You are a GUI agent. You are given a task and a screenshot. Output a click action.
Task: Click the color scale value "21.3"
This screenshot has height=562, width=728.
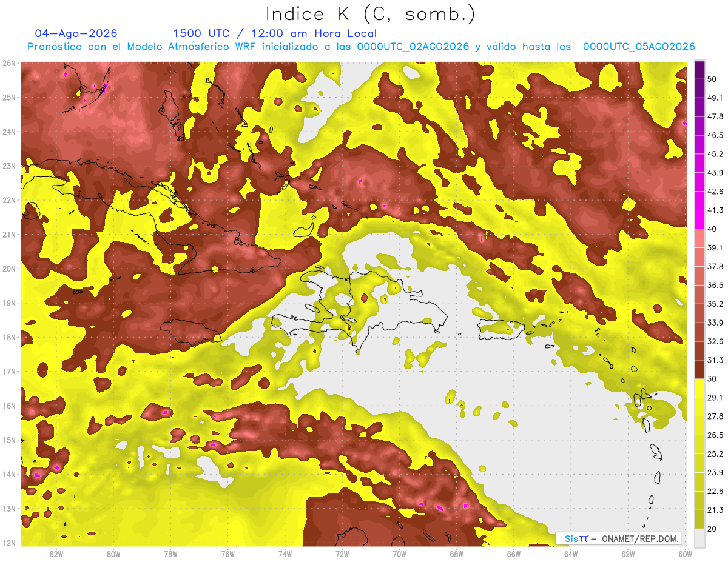coord(716,510)
